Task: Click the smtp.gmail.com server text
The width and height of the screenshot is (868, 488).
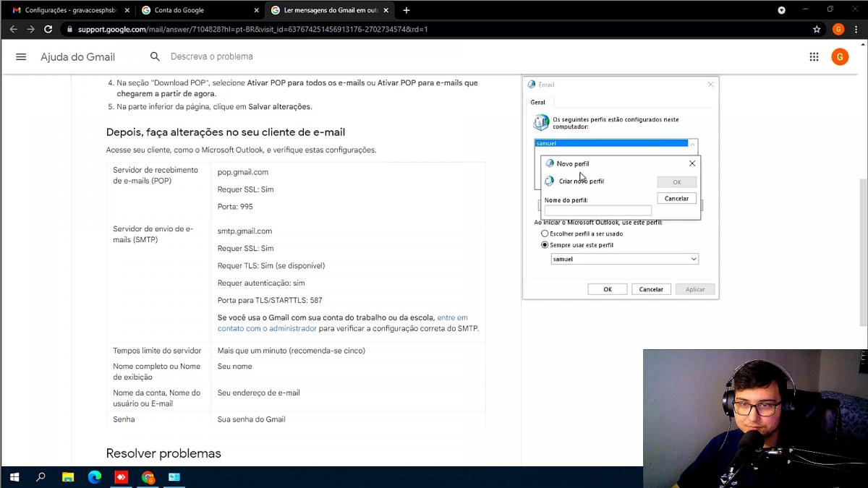Action: click(244, 231)
